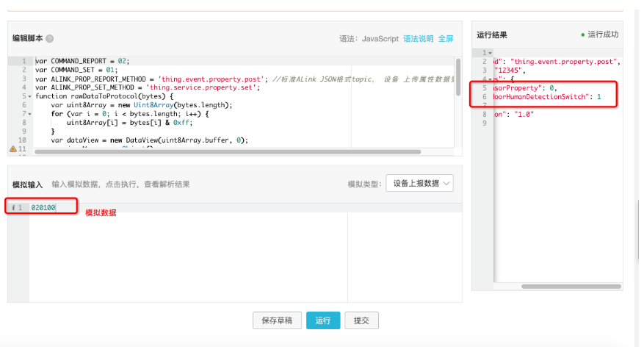Click the 模拟输入 section title
644x352 pixels.
[27, 184]
